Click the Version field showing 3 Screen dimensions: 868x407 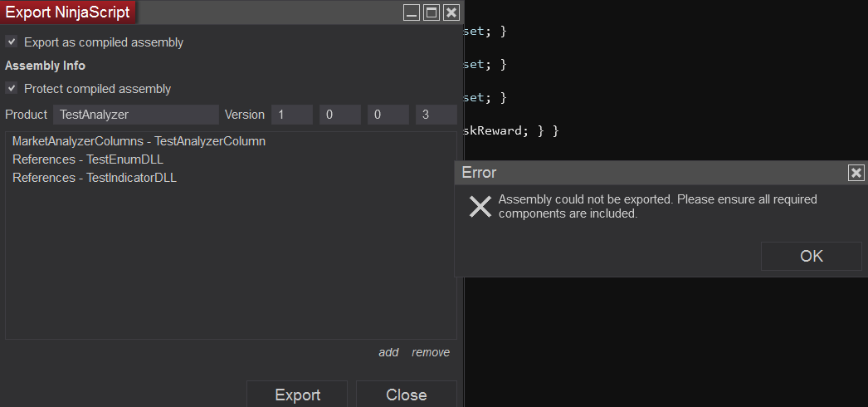tap(436, 115)
